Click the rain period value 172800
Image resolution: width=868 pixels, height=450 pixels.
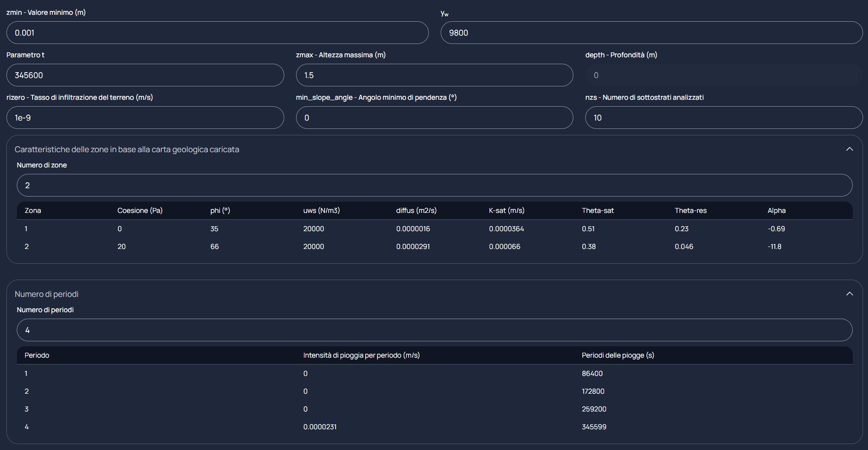click(593, 391)
